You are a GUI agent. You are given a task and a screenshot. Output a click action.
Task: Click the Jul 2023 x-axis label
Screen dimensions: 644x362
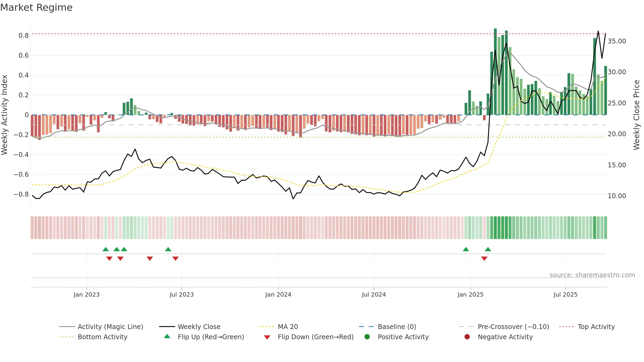(x=182, y=294)
